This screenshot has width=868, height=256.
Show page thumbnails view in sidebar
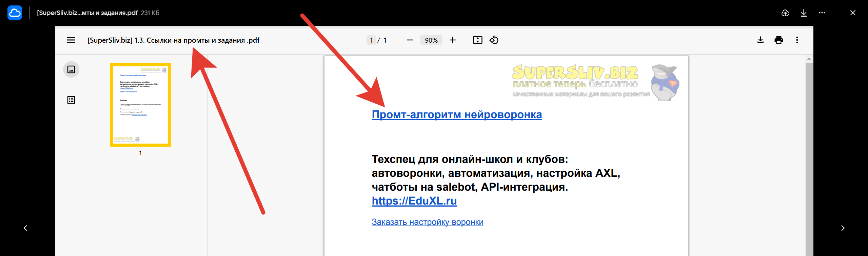pos(71,69)
